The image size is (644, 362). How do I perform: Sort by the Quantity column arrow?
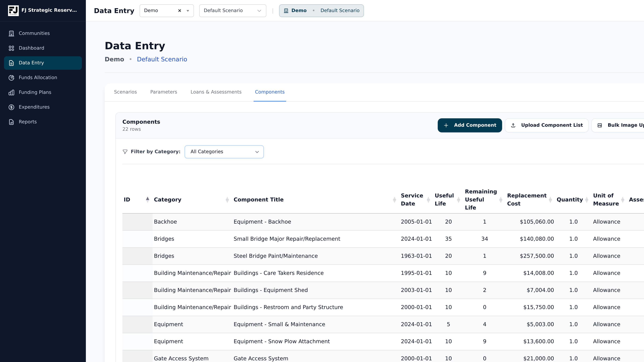[587, 200]
